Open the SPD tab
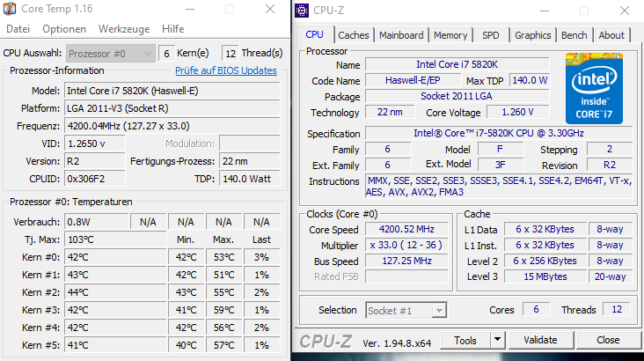 click(x=490, y=35)
